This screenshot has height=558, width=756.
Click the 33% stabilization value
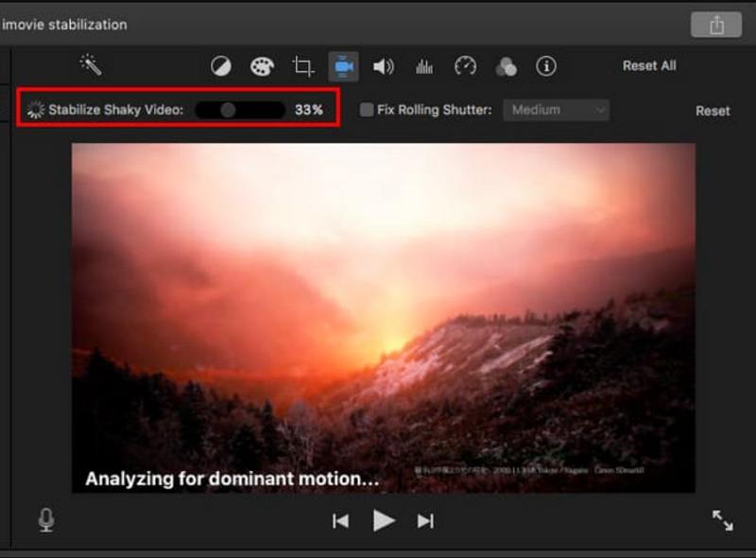click(309, 110)
